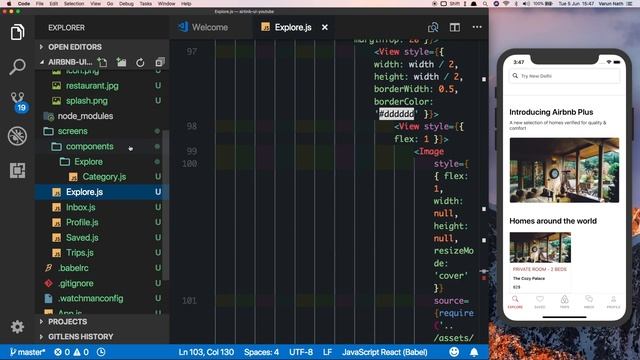Open the Window menu
The width and height of the screenshot is (640, 360).
[166, 4]
